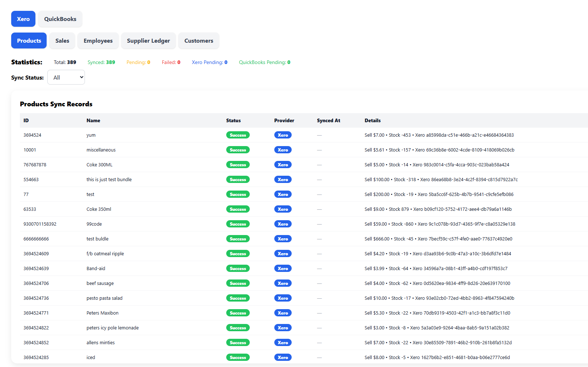
Task: Click the name 'pesto pasta salad'
Action: (x=104, y=298)
